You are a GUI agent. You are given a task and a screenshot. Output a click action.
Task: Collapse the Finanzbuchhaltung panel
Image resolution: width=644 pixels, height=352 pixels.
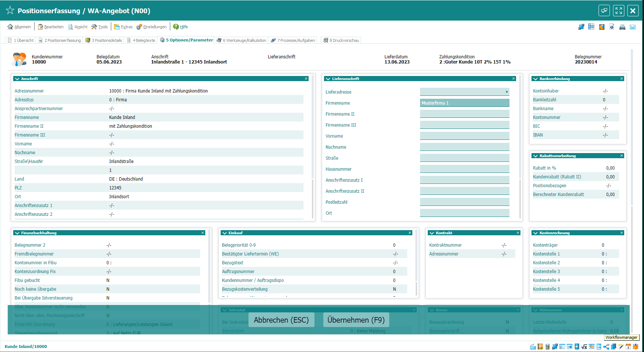17,233
